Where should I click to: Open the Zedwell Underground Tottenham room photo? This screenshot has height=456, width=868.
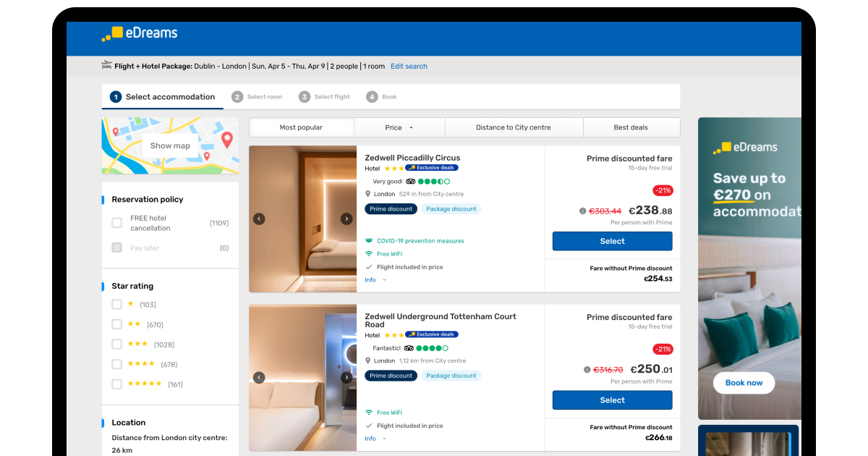tap(303, 378)
